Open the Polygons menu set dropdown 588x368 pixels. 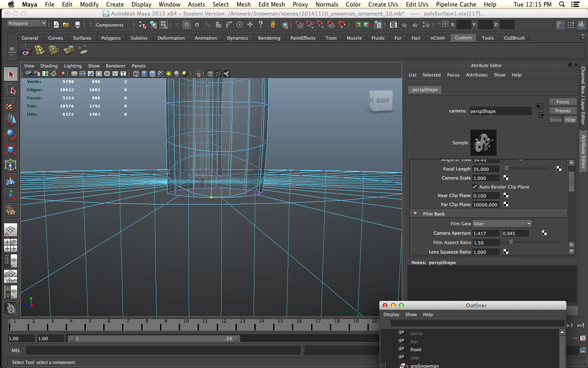(x=27, y=23)
